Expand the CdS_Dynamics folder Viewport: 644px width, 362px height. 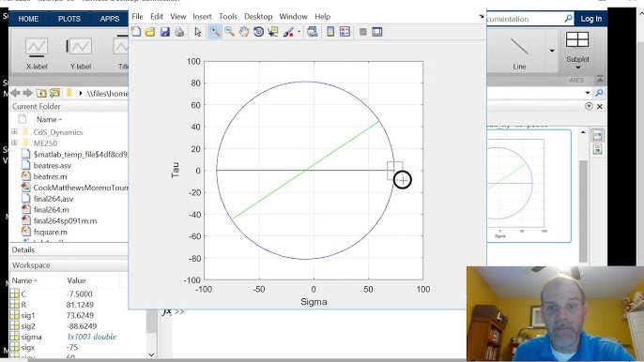click(x=14, y=131)
